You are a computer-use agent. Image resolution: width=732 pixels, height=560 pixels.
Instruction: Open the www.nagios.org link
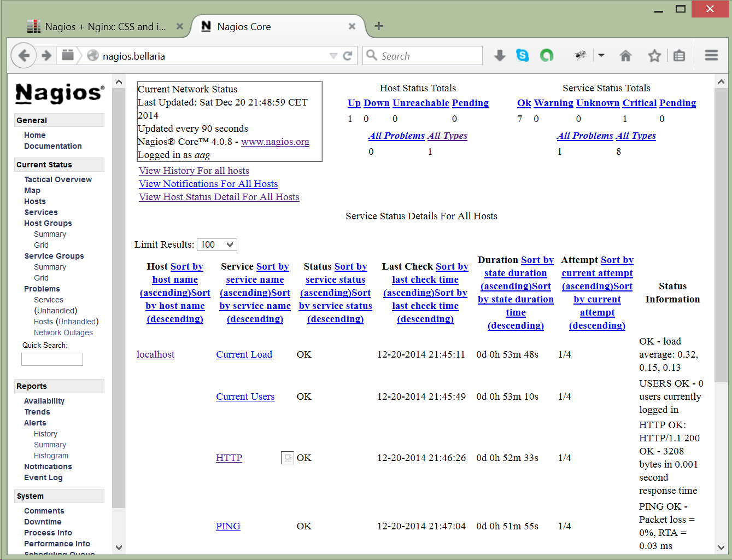(x=275, y=142)
